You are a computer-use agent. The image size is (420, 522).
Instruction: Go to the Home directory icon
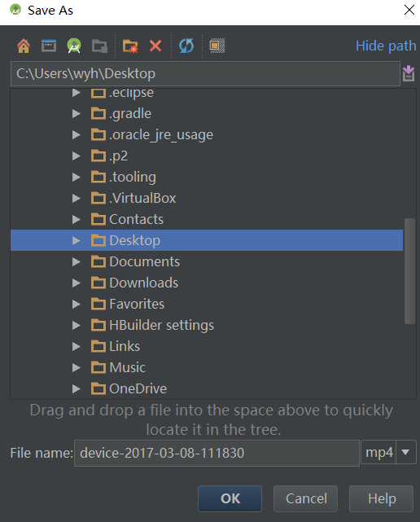point(24,46)
